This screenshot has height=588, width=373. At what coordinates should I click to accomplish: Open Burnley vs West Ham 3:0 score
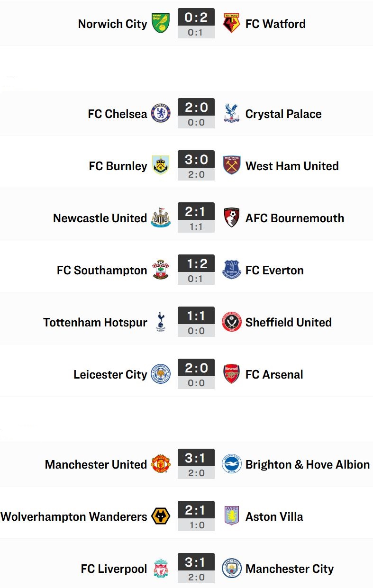click(196, 160)
